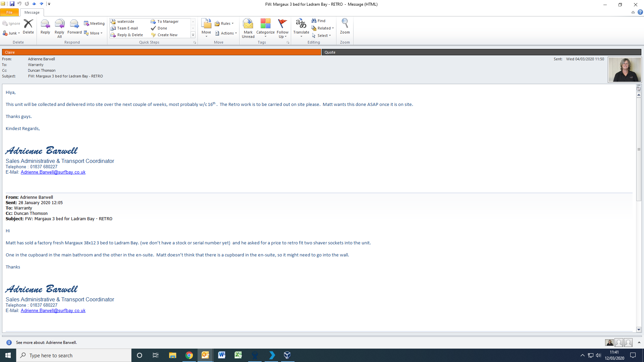Viewport: 644px width, 362px height.
Task: Click Adrienne.Barwell@surfbay.co.uk link in top signature
Action: (x=53, y=172)
